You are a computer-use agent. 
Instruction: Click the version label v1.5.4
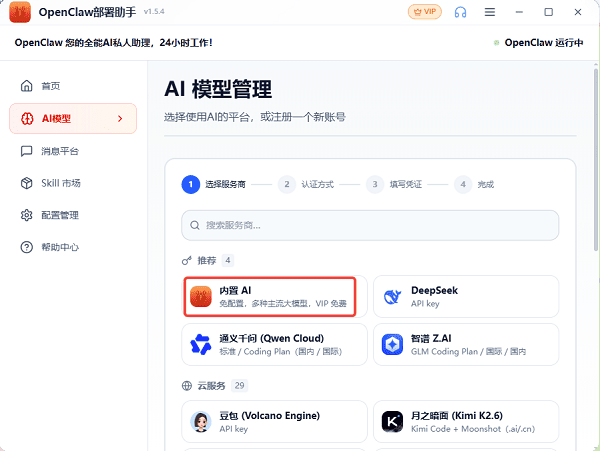[154, 11]
